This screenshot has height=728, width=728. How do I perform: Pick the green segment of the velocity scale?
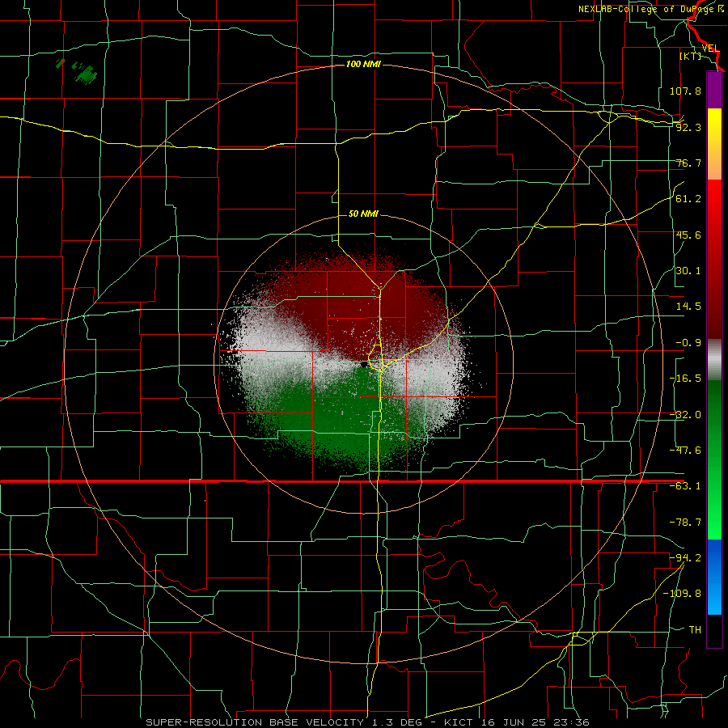click(714, 459)
